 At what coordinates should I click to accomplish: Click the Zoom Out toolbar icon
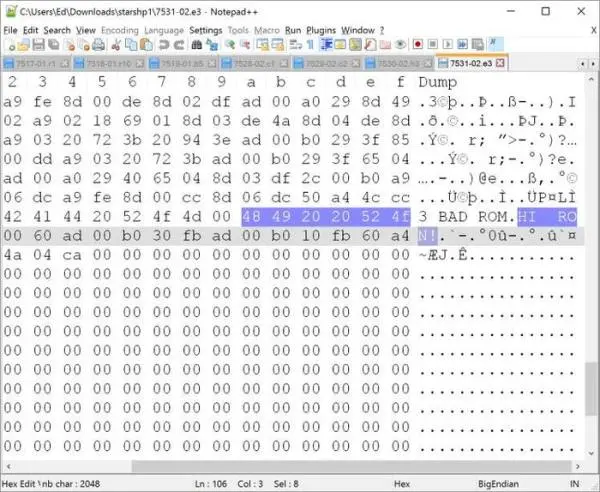click(245, 45)
